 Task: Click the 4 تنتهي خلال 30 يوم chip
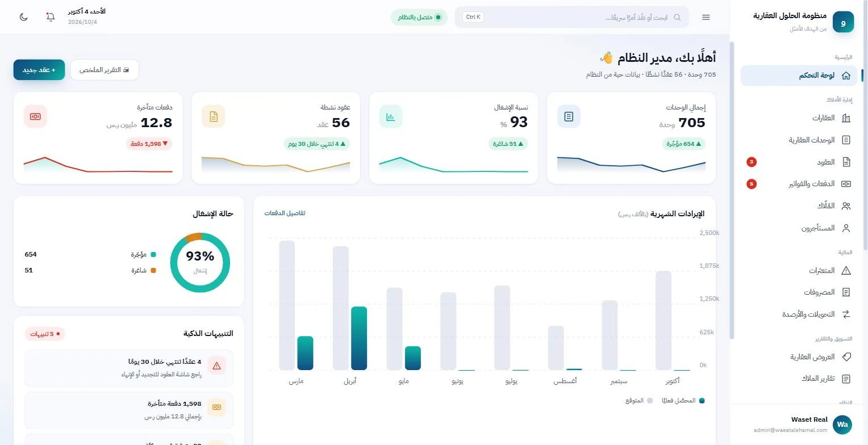click(317, 144)
